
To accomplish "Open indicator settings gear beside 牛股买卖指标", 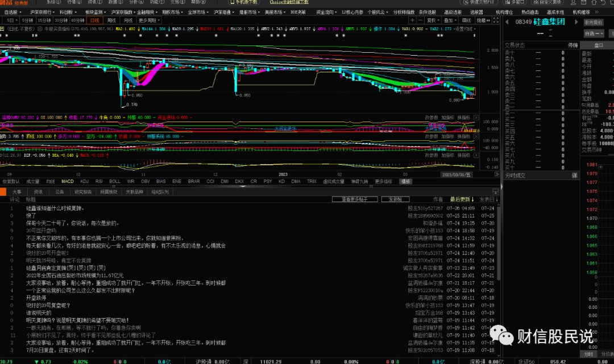I will point(40,29).
